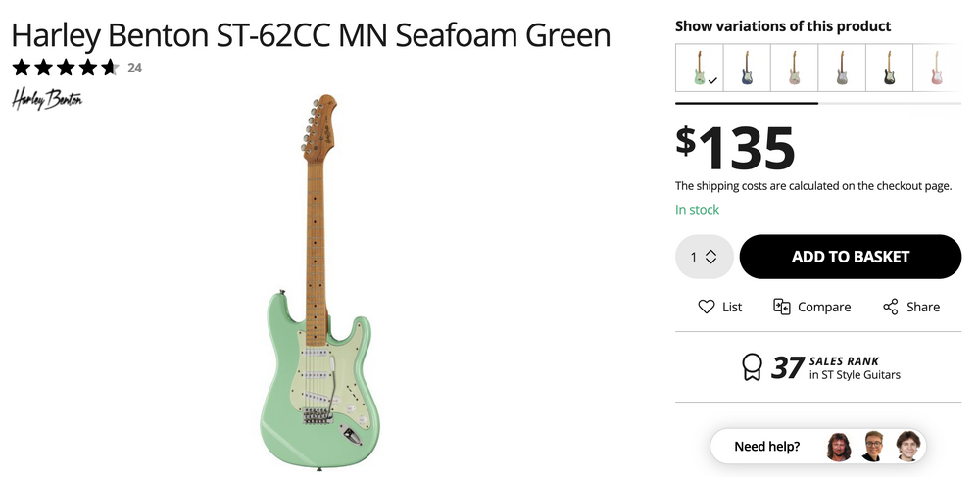Select the blue guitar variation
The width and height of the screenshot is (980, 477).
pyautogui.click(x=747, y=69)
